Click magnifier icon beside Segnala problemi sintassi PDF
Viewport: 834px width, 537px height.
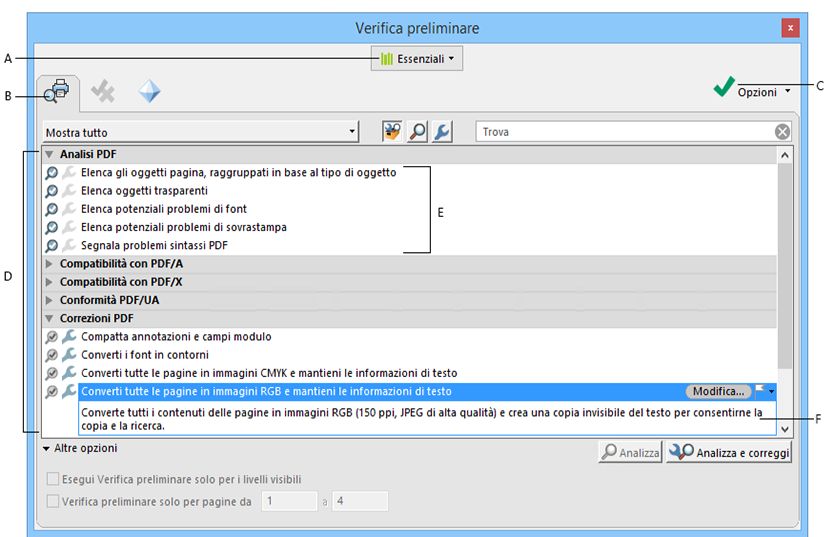point(52,245)
